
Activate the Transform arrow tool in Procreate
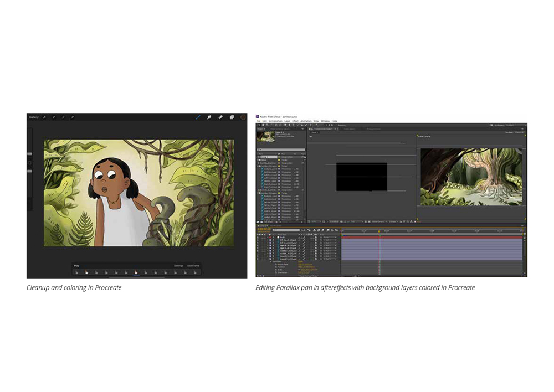(x=72, y=117)
